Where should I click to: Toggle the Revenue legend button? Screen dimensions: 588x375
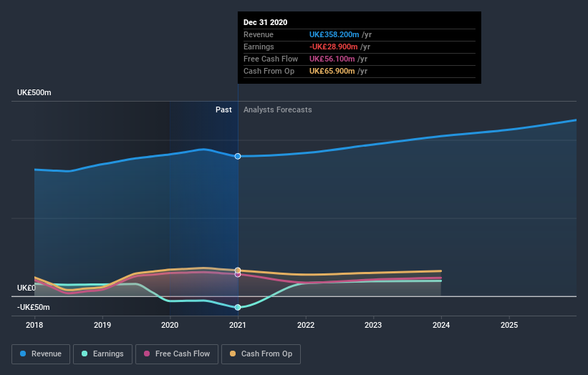(41, 354)
